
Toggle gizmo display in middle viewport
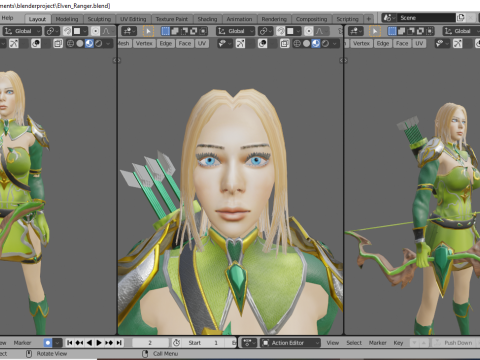pyautogui.click(x=240, y=43)
